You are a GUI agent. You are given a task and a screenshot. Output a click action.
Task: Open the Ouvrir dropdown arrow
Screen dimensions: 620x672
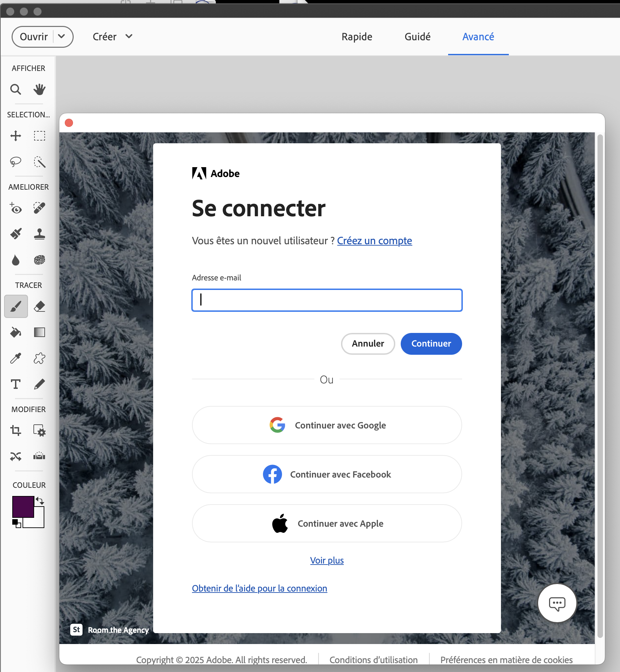click(62, 36)
